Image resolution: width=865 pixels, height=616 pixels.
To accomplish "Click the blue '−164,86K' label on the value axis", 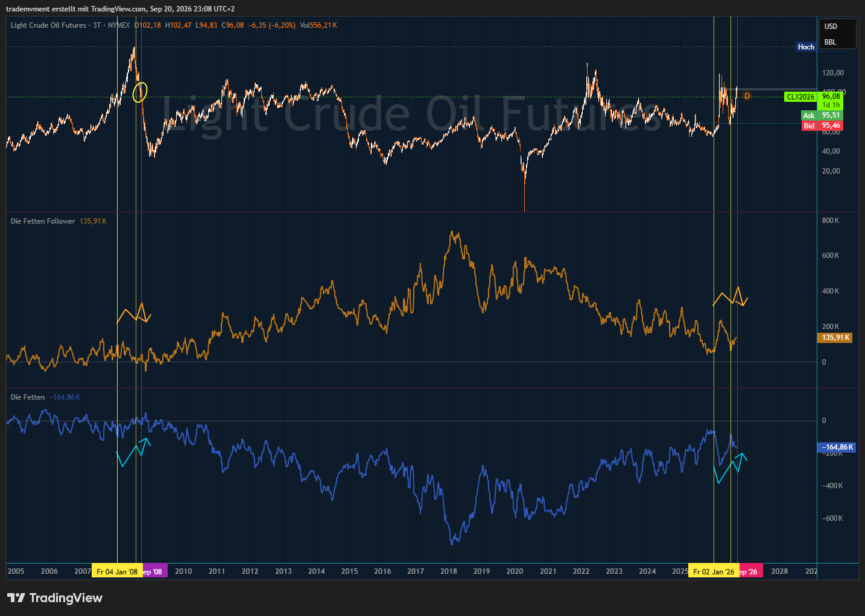I will [x=837, y=447].
